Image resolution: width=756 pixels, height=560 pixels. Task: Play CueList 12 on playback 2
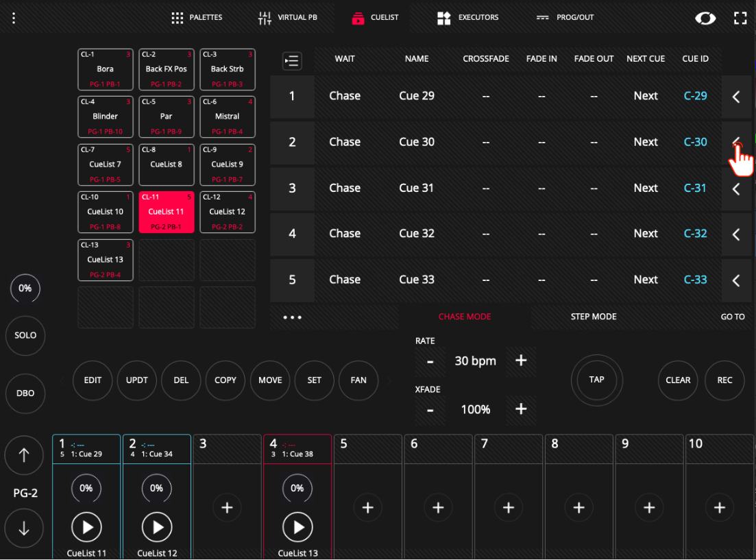(157, 527)
